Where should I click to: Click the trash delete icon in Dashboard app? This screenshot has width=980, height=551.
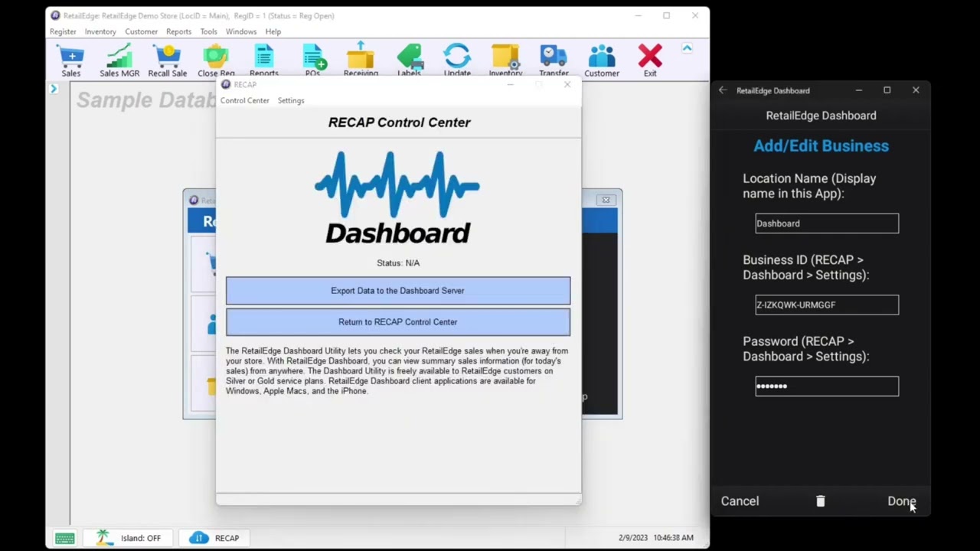tap(820, 501)
